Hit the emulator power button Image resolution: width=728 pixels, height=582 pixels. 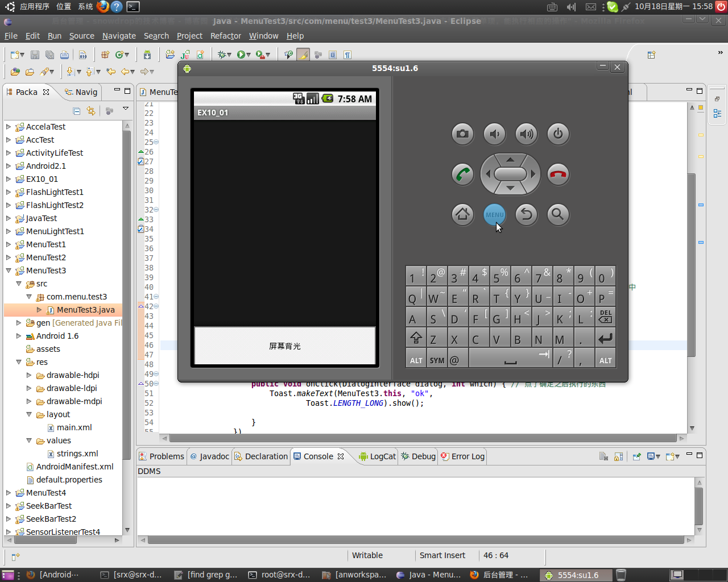pyautogui.click(x=558, y=134)
